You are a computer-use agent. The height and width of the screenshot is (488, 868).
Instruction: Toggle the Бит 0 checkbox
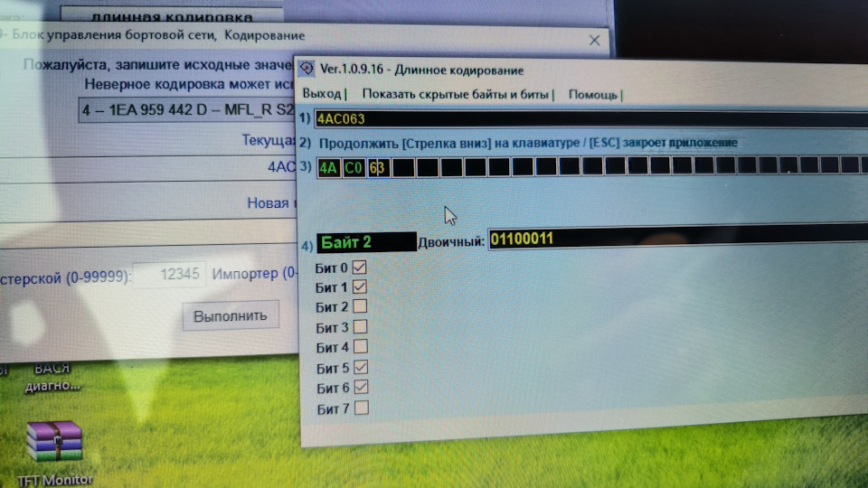tap(359, 267)
